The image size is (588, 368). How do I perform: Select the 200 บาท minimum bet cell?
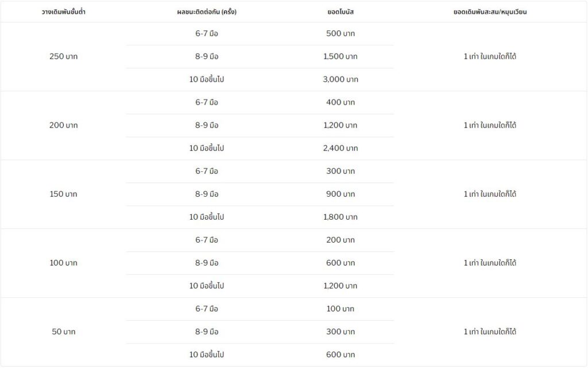click(x=63, y=125)
